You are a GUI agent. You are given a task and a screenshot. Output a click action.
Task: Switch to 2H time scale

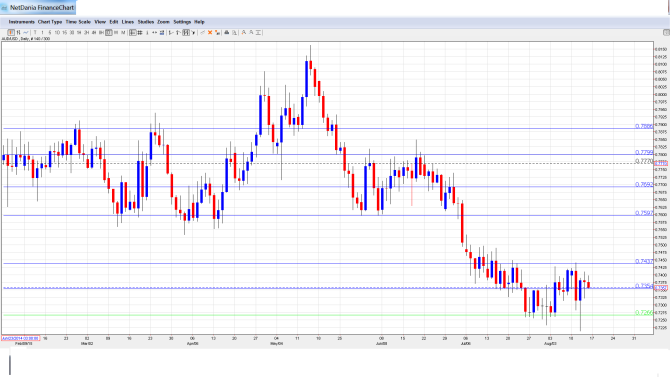point(86,32)
